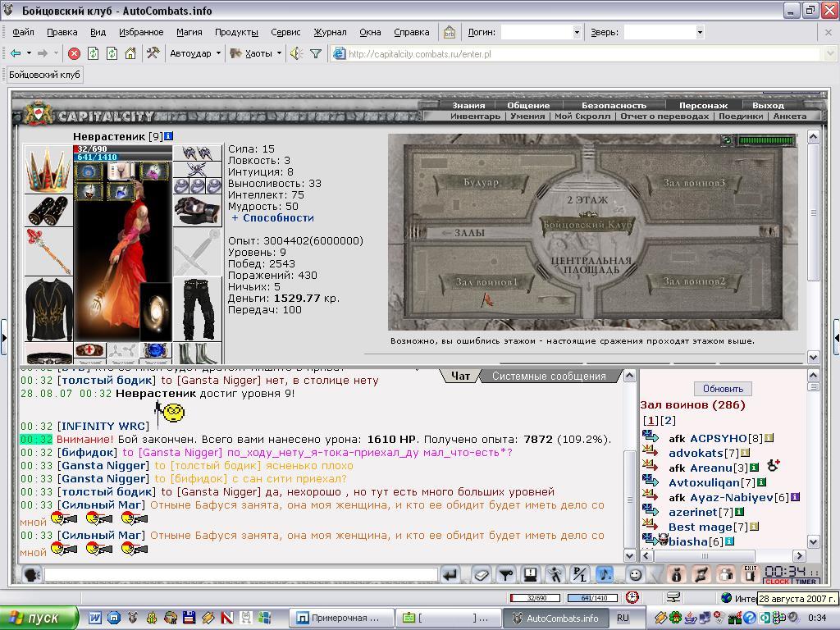Image resolution: width=840 pixels, height=630 pixels.
Task: Click the HP bar 32/690 in status bar
Action: (x=536, y=598)
